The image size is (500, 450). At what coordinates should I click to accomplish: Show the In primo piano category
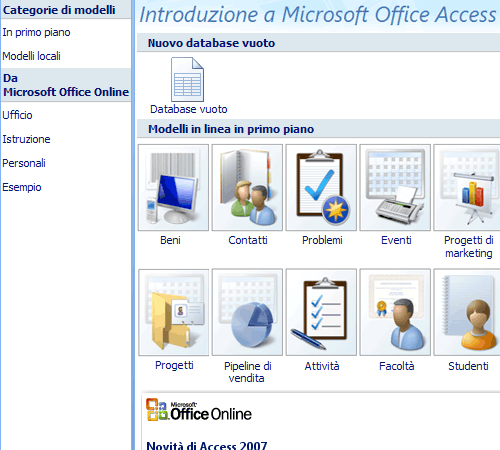(x=36, y=32)
